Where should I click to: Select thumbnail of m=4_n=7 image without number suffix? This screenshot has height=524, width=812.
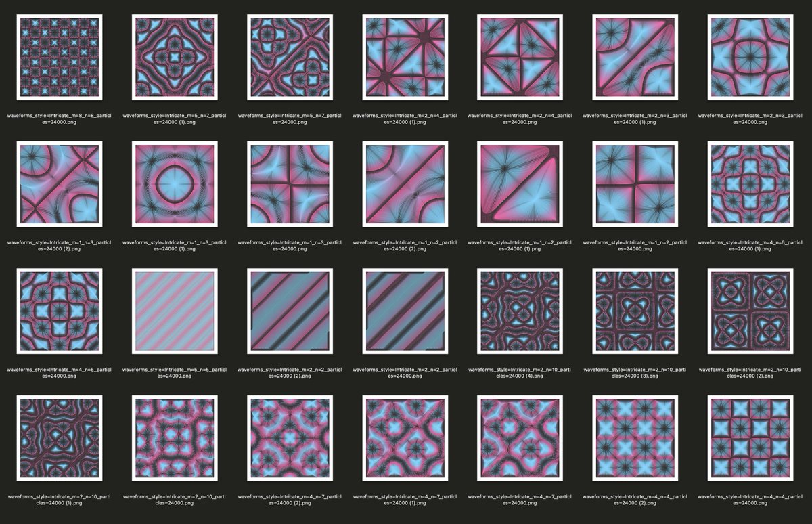tap(520, 438)
